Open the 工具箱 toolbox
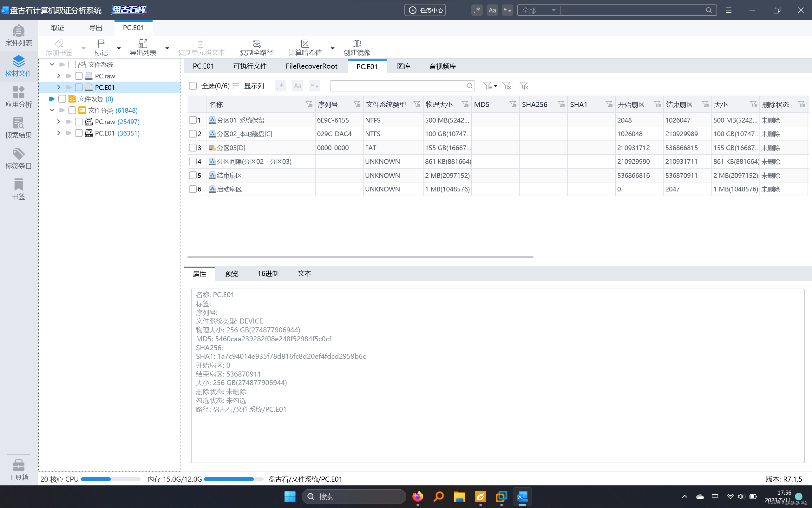 18,470
